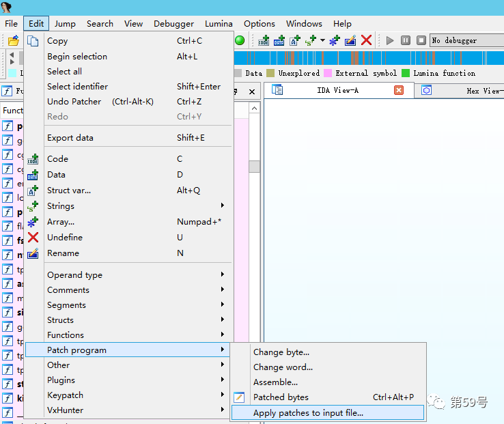Expand the Other submenu
504x424 pixels.
(128, 365)
